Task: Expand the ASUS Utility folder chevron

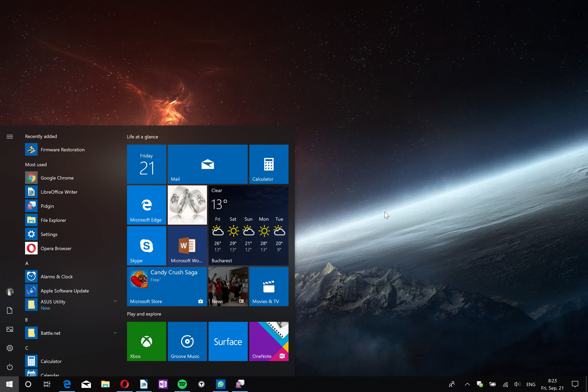Action: (115, 301)
